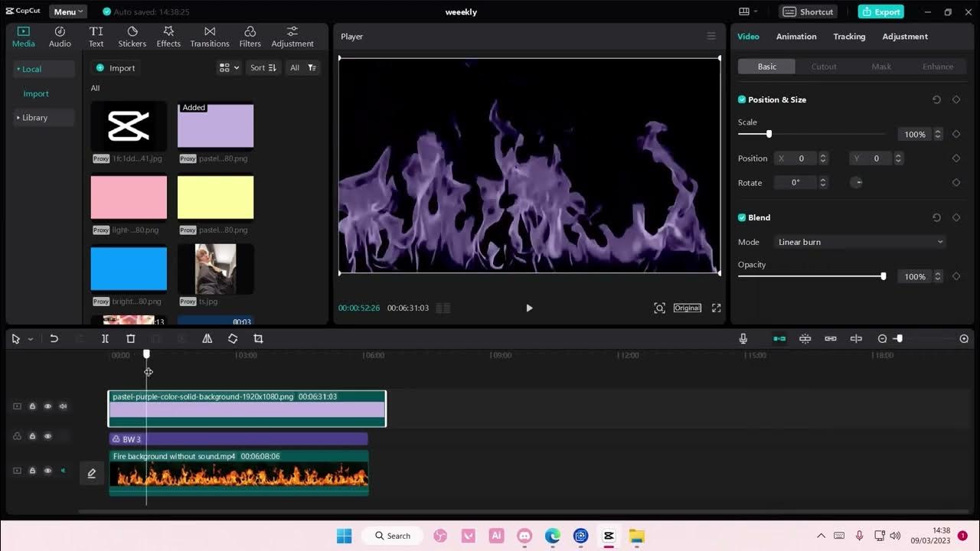980x551 pixels.
Task: Select the Enhance sub-tab
Action: point(938,67)
